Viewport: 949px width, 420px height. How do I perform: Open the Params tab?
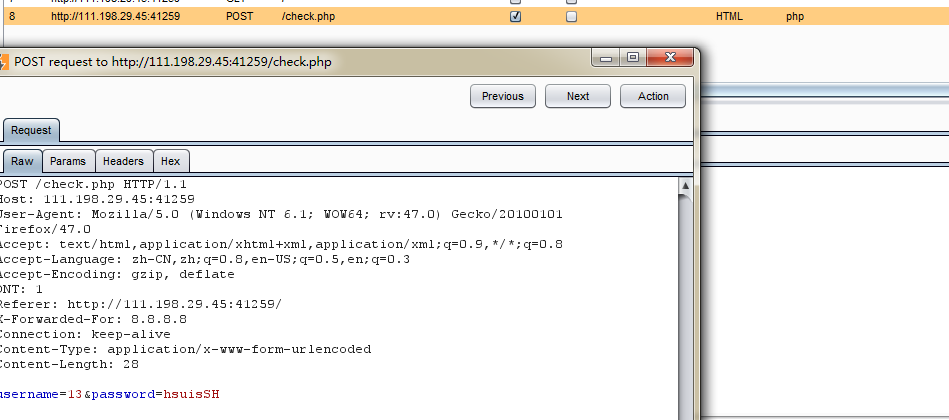pos(68,161)
